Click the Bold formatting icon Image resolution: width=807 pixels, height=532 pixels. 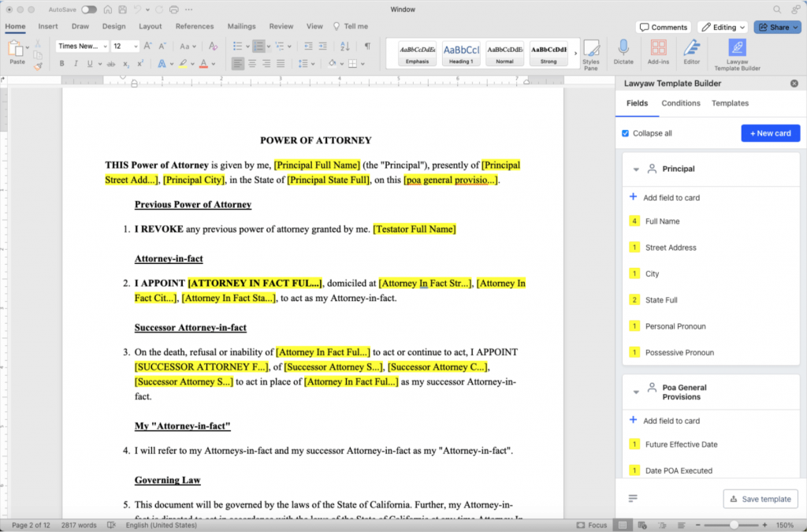tap(61, 64)
